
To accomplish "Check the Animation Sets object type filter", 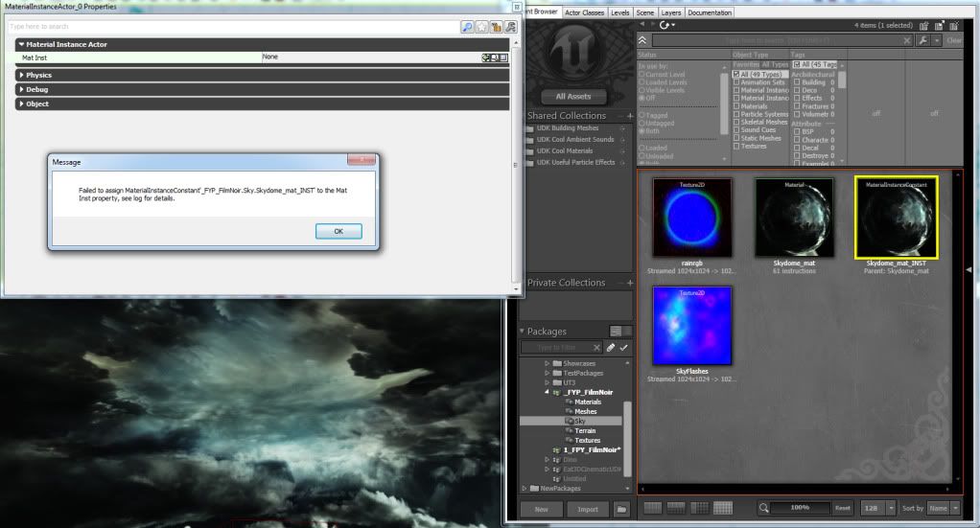I will coord(736,81).
